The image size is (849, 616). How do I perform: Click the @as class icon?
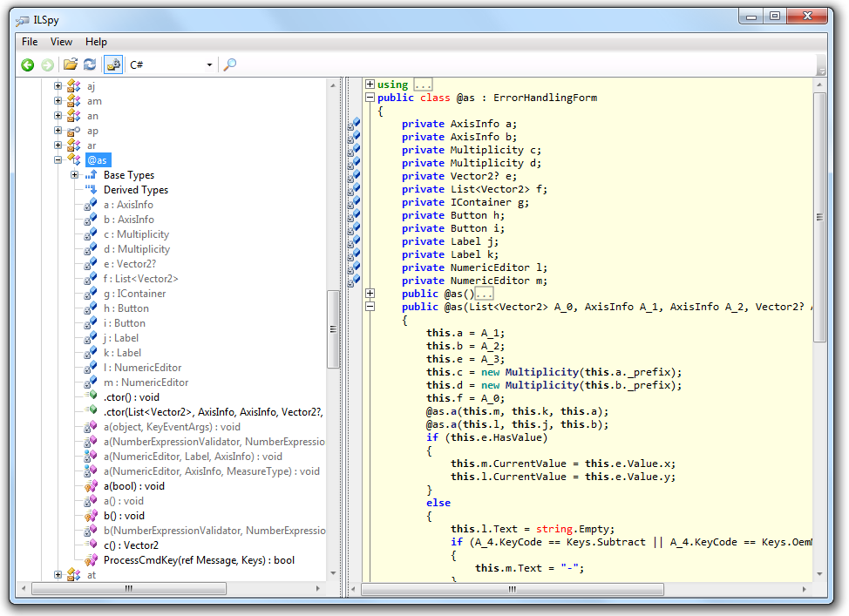pyautogui.click(x=73, y=159)
